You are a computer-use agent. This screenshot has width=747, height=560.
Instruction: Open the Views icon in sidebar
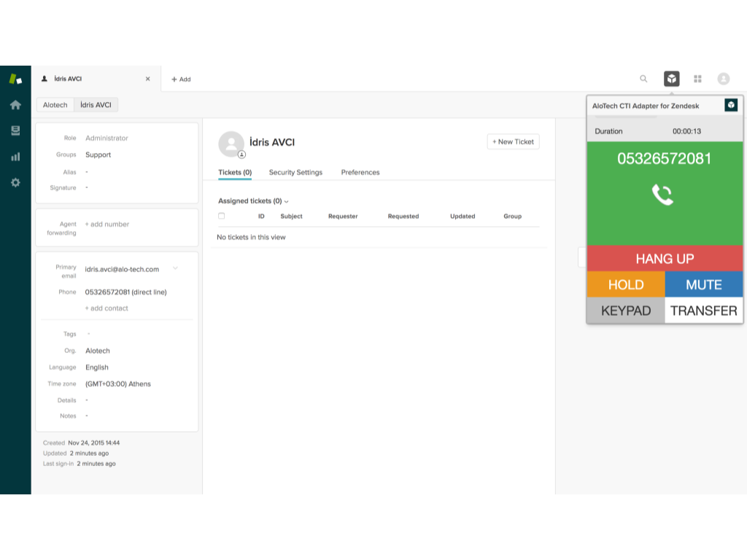click(15, 131)
